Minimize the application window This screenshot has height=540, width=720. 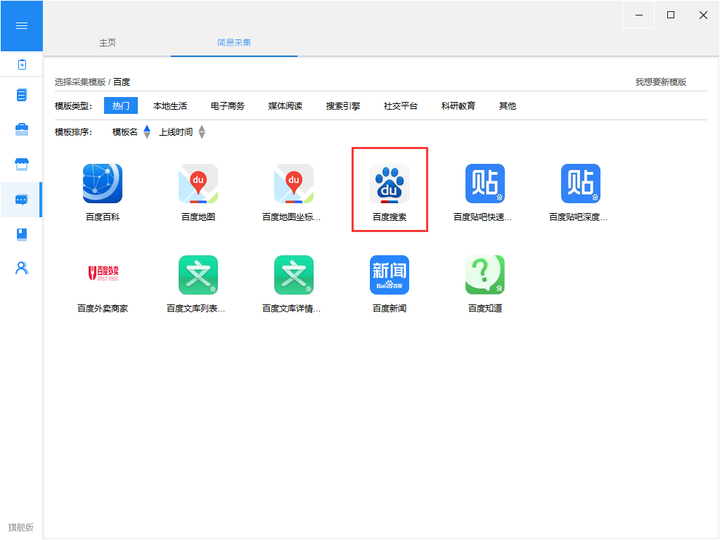638,15
